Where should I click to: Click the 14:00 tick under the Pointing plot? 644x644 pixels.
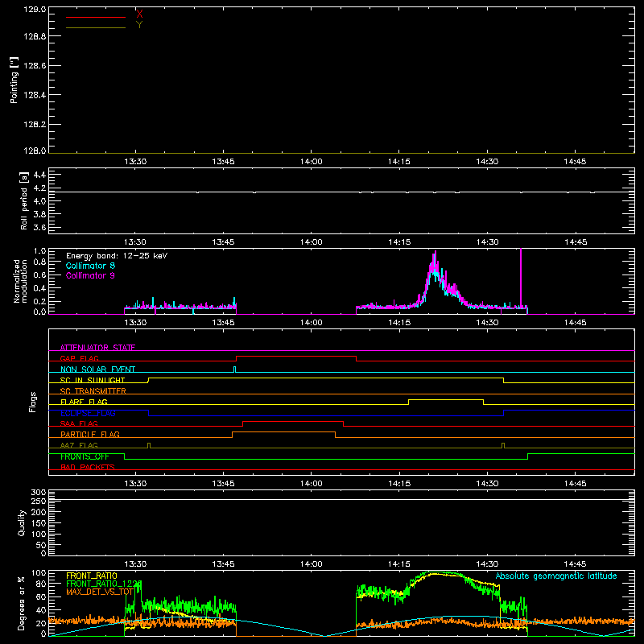[x=312, y=162]
